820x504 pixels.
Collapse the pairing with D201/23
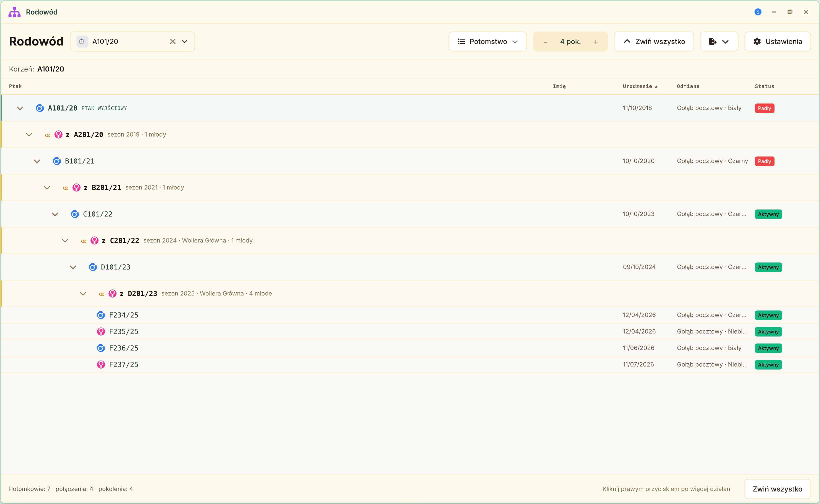83,294
